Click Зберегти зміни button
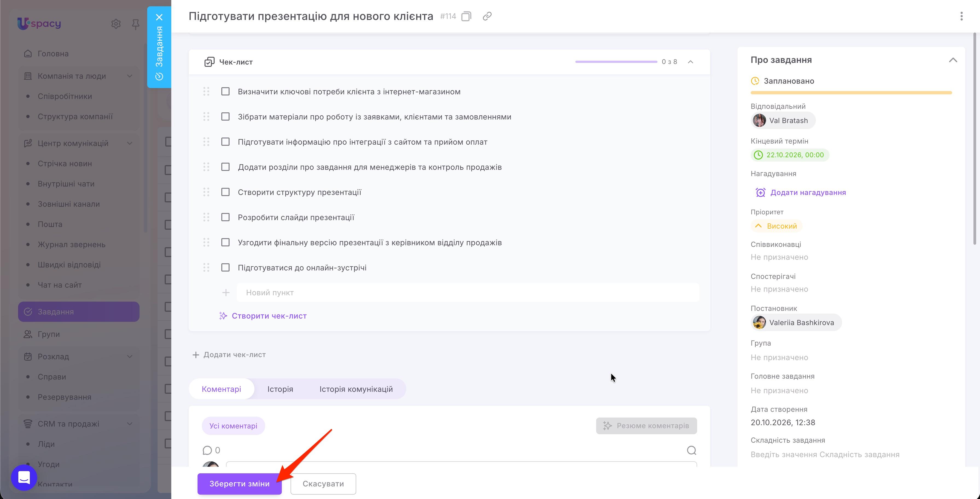 point(239,484)
